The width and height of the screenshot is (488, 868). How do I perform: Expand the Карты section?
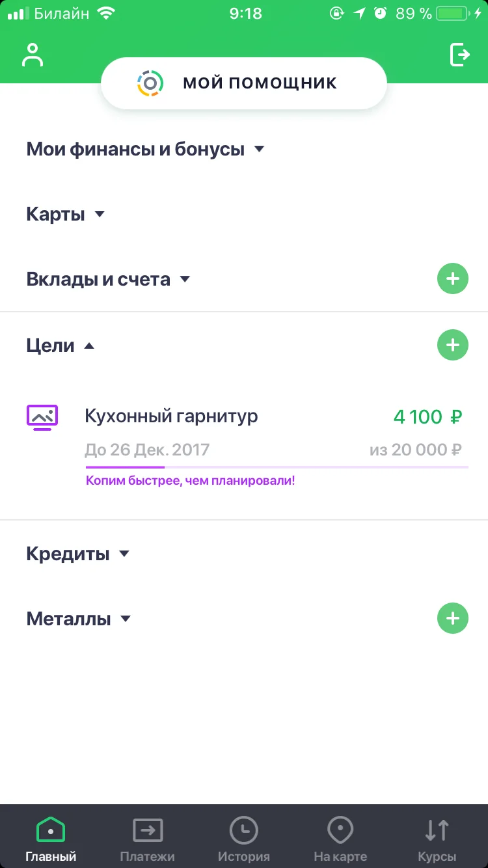coord(65,214)
